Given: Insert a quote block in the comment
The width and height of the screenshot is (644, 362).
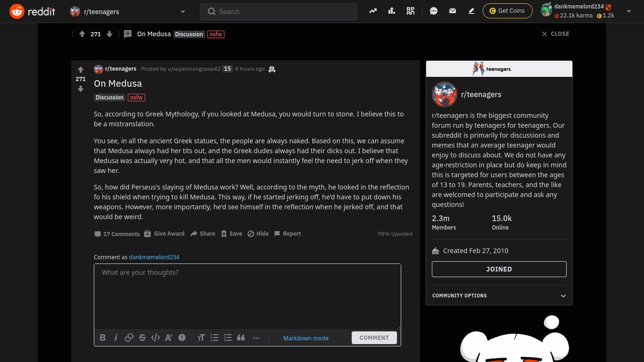Looking at the screenshot, I should (x=241, y=337).
